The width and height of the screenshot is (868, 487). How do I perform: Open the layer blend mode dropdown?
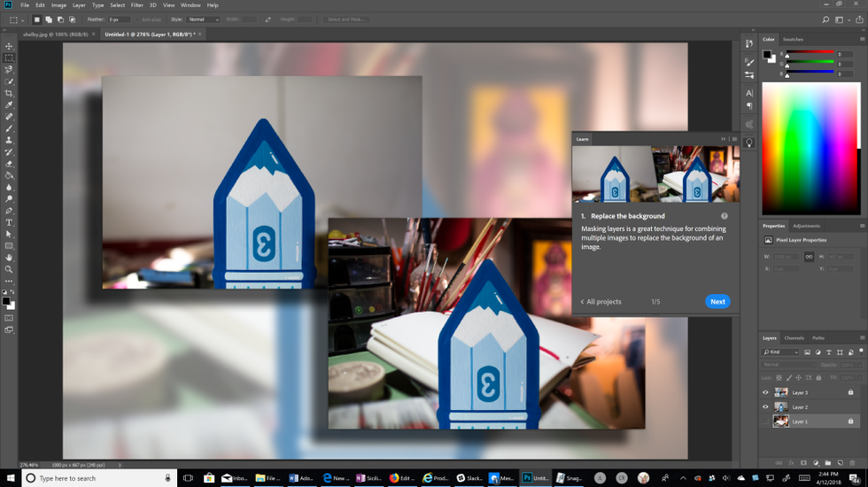coord(789,365)
